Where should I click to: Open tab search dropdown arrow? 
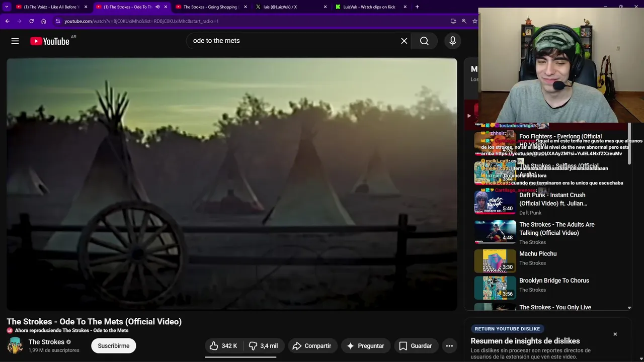(x=7, y=7)
